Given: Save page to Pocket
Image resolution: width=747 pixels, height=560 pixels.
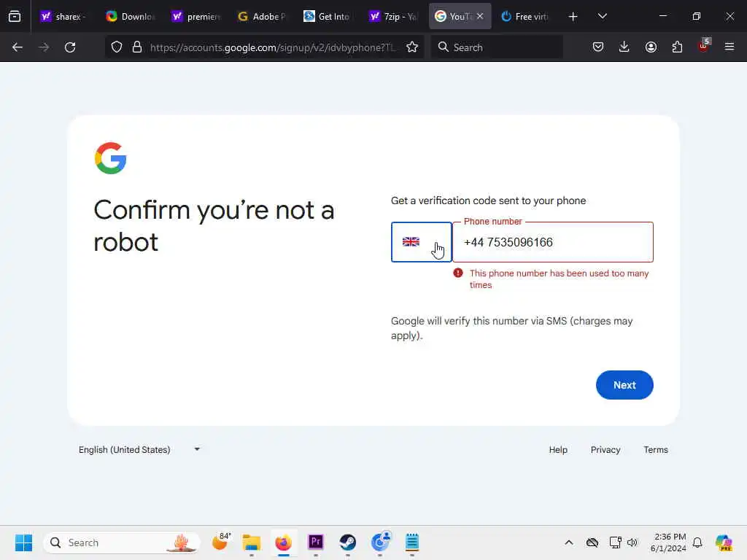Looking at the screenshot, I should (x=598, y=47).
